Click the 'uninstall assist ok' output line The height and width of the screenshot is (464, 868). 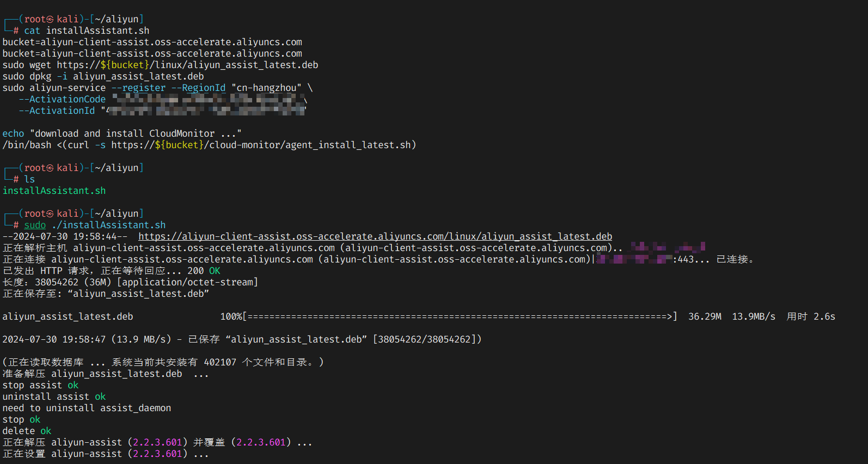tap(54, 396)
